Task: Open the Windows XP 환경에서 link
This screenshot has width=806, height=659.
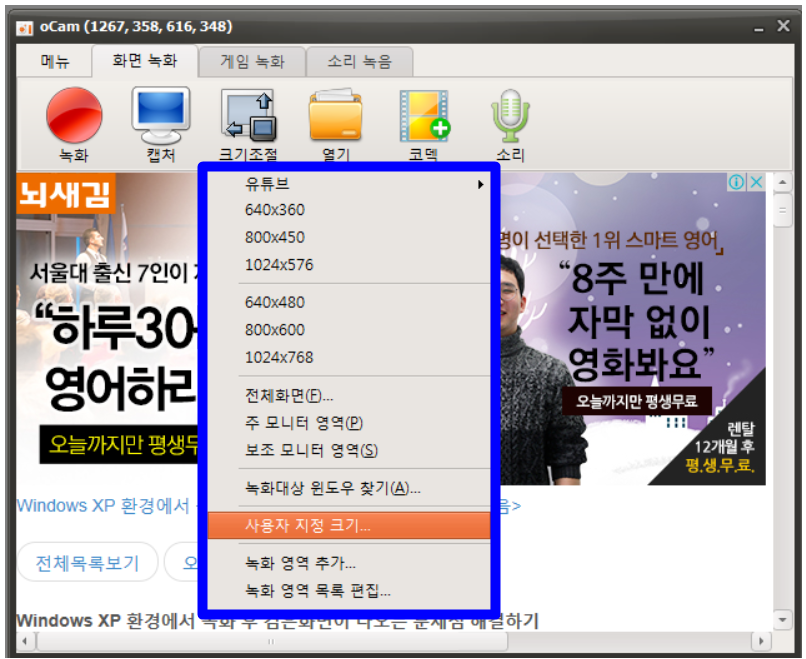Action: tap(103, 506)
